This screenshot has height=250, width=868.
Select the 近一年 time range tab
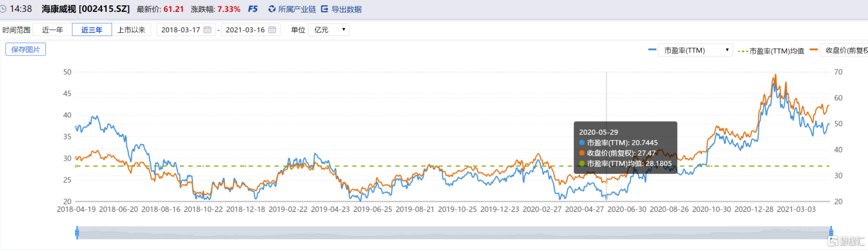click(x=53, y=30)
